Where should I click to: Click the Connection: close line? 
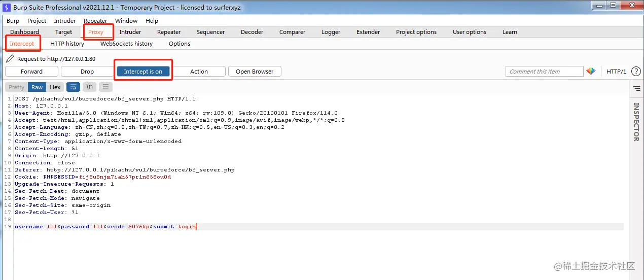pos(45,163)
